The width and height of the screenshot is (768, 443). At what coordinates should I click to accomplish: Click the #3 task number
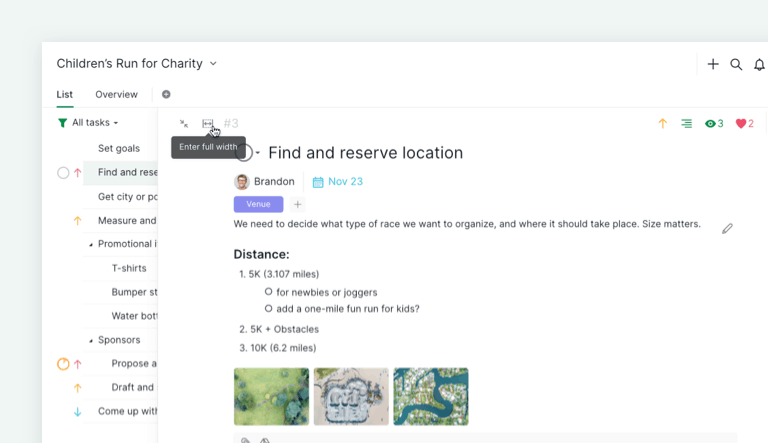(231, 123)
